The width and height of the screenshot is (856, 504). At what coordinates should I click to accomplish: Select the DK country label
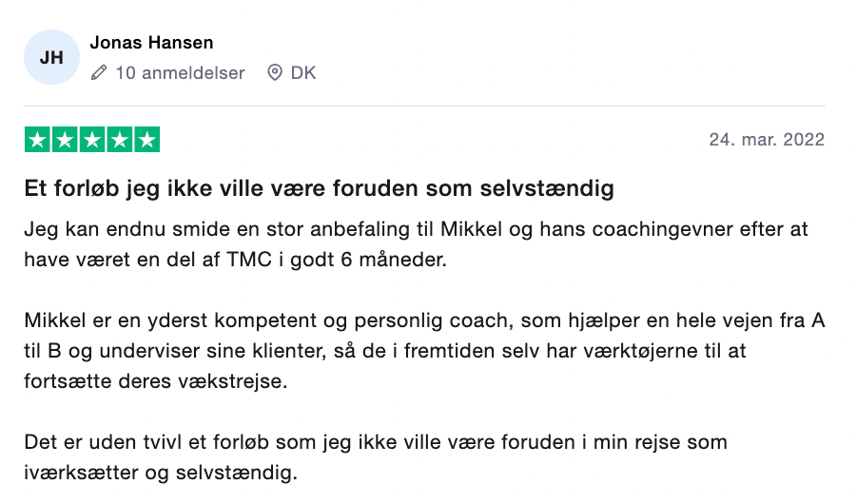(x=303, y=72)
